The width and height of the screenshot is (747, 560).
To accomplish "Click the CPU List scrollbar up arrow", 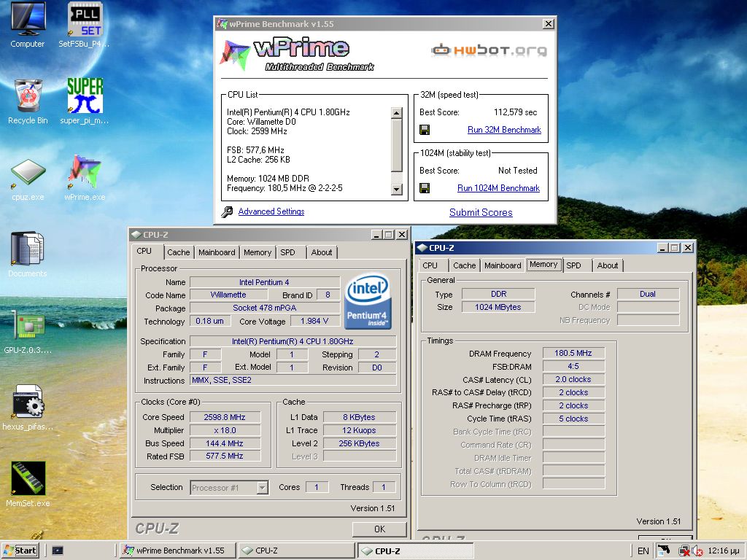I will click(x=396, y=113).
